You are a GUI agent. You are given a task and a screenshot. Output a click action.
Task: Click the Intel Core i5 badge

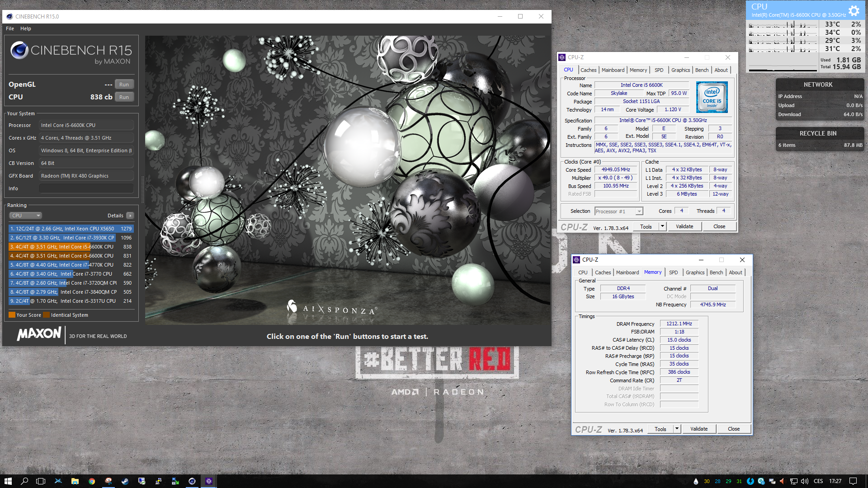coord(712,97)
